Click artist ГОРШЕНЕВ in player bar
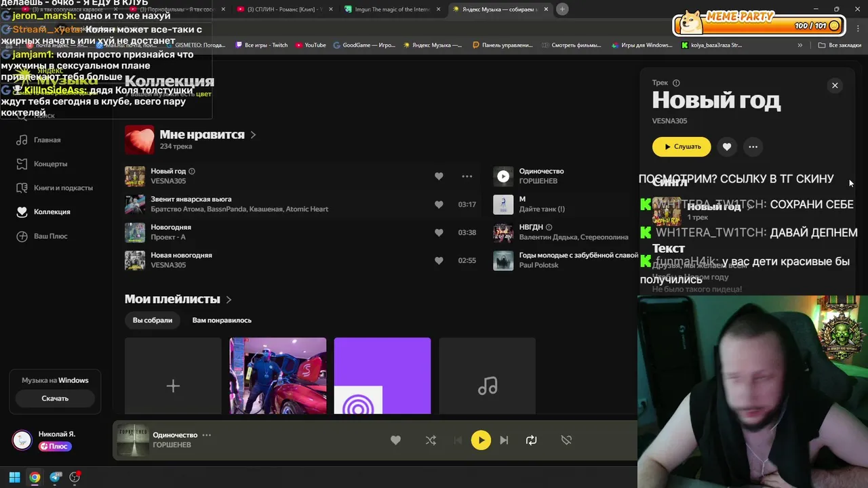Viewport: 868px width, 488px height. coord(172,445)
